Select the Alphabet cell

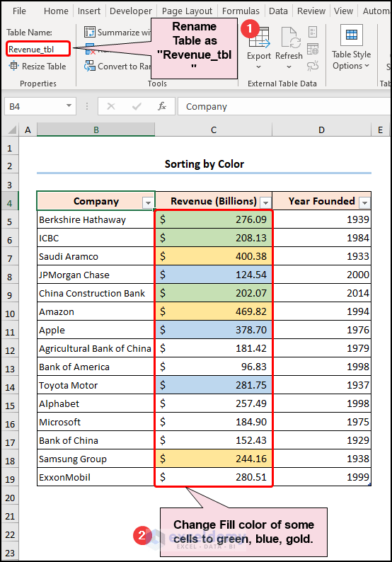96,403
